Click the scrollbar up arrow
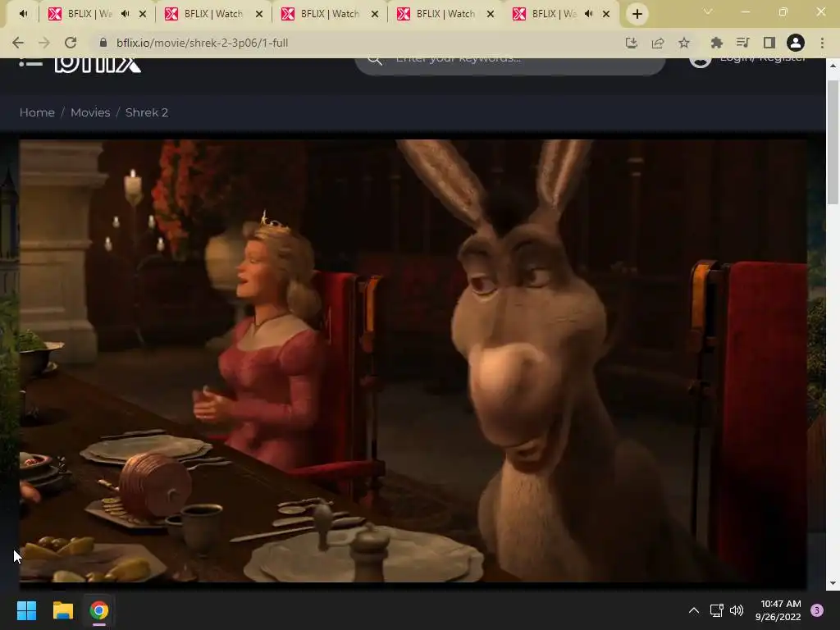840x630 pixels. click(832, 65)
